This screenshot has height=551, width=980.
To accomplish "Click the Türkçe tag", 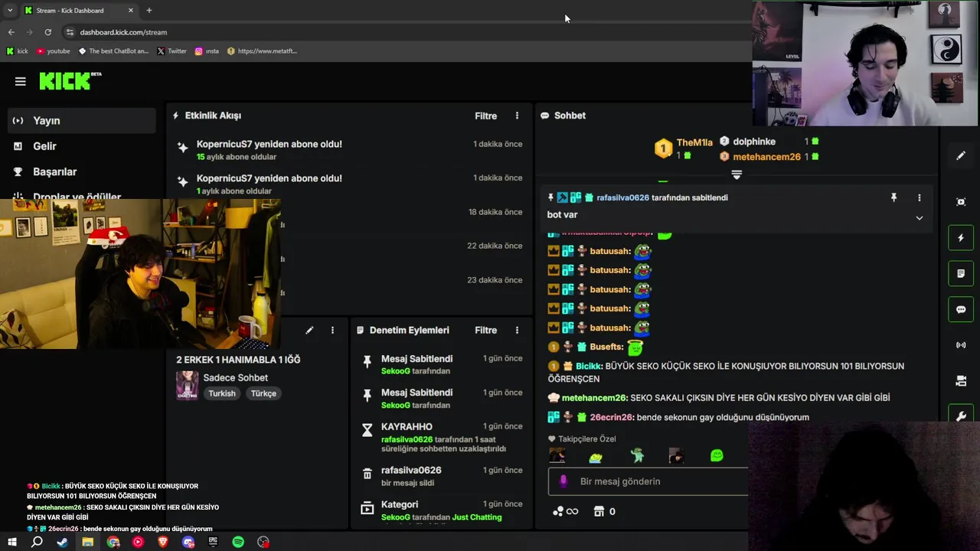I will (263, 393).
